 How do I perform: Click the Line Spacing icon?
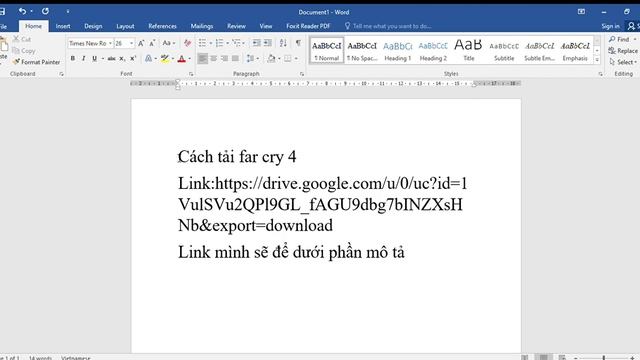click(250, 59)
